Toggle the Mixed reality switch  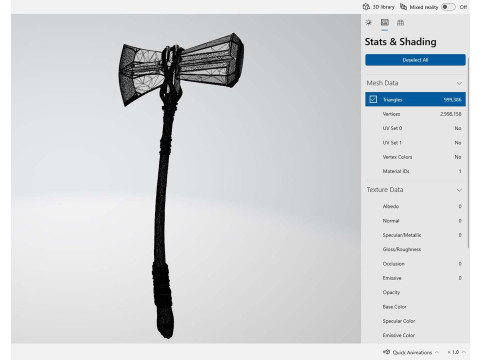coord(448,7)
